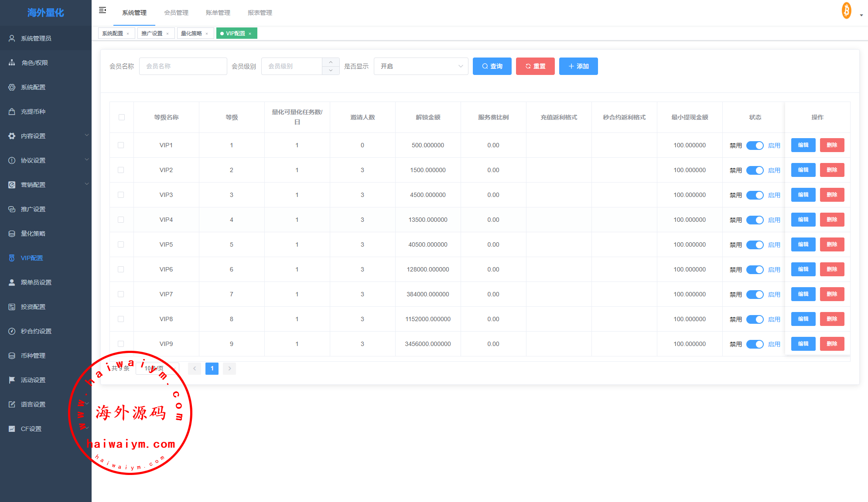Open 量化策略 database icon item

(x=12, y=234)
